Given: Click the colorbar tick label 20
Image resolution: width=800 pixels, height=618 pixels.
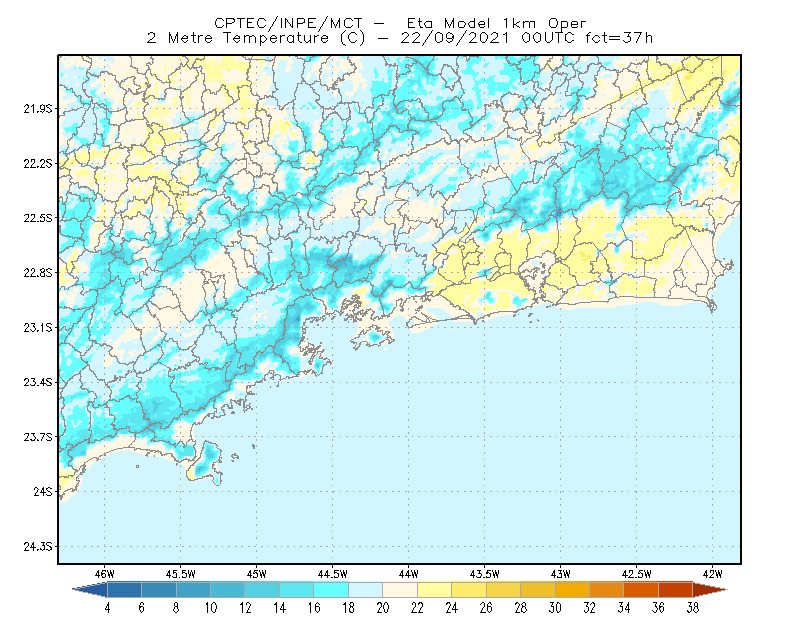Looking at the screenshot, I should 383,608.
